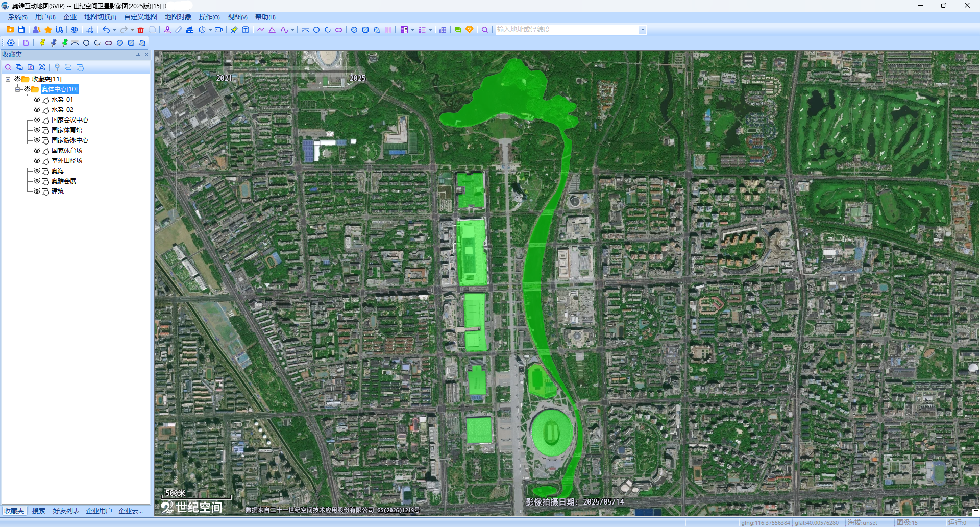Hide the 国家体育场 layer via eye icon
Viewport: 980px width, 527px height.
[x=37, y=151]
